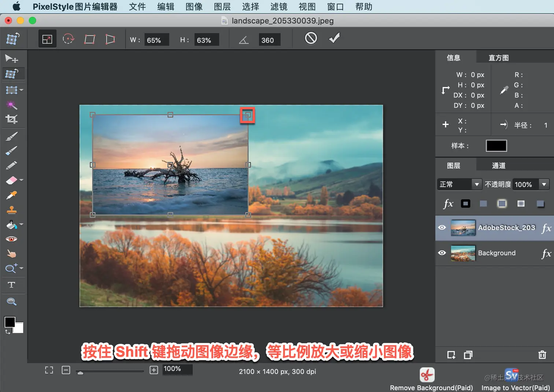Expand the opacity 100% dropdown arrow
The image size is (554, 392).
[x=544, y=184]
